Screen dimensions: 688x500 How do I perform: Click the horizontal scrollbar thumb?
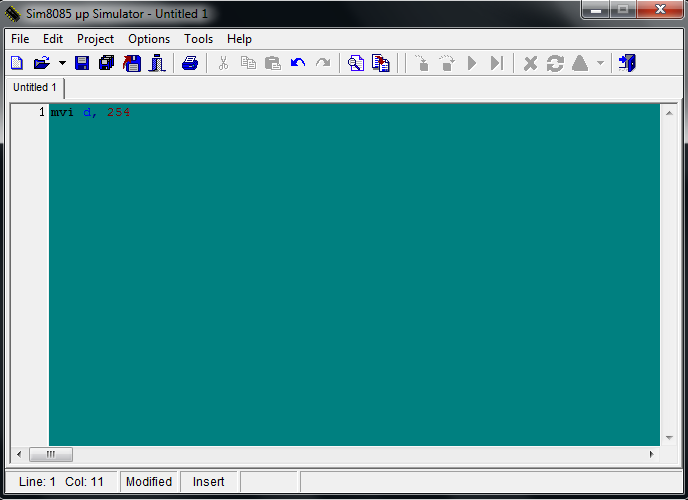[x=51, y=454]
